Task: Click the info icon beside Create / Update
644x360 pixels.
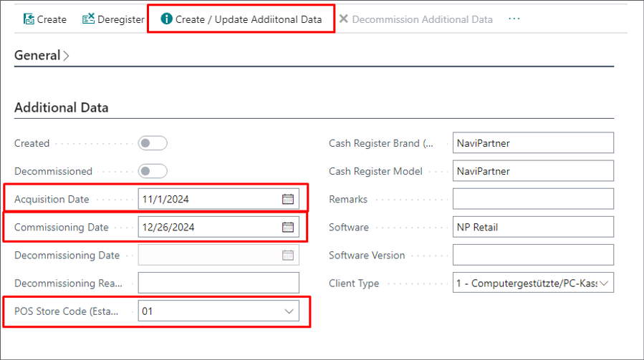Action: point(166,19)
